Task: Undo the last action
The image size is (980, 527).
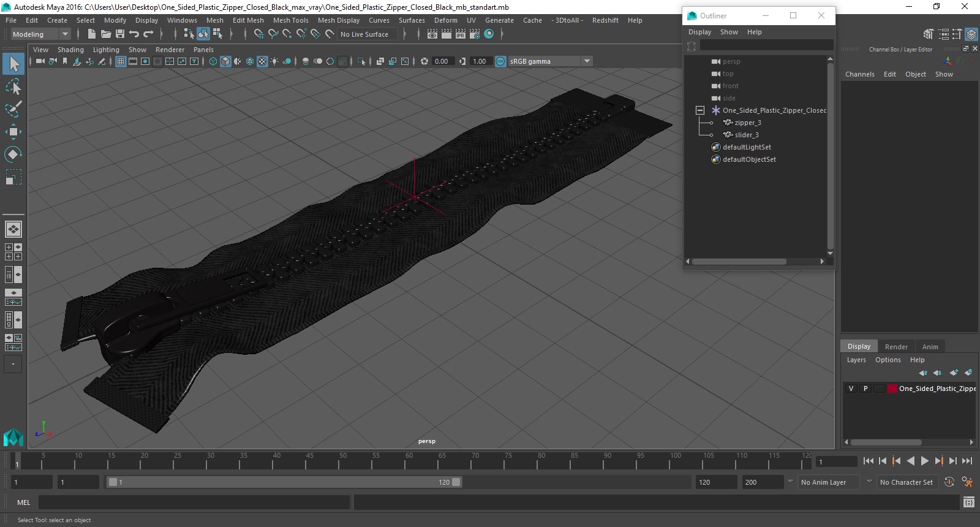Action: 134,34
